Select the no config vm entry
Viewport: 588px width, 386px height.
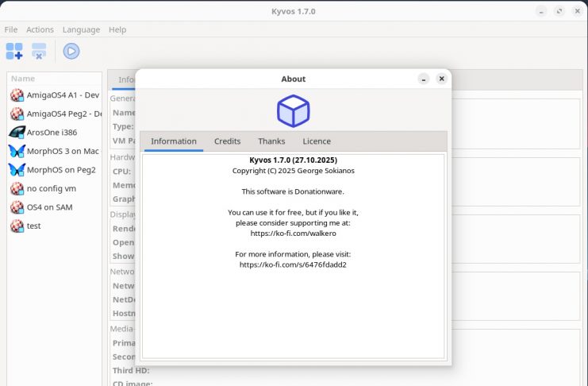click(x=55, y=188)
